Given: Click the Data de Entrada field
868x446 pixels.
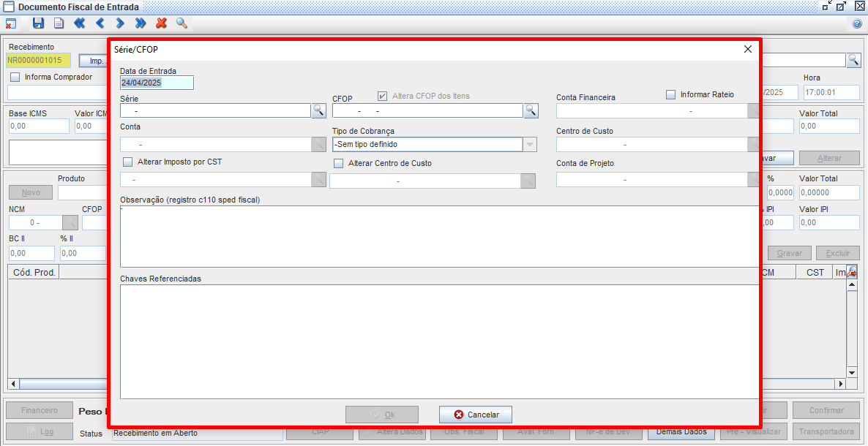Looking at the screenshot, I should point(157,83).
